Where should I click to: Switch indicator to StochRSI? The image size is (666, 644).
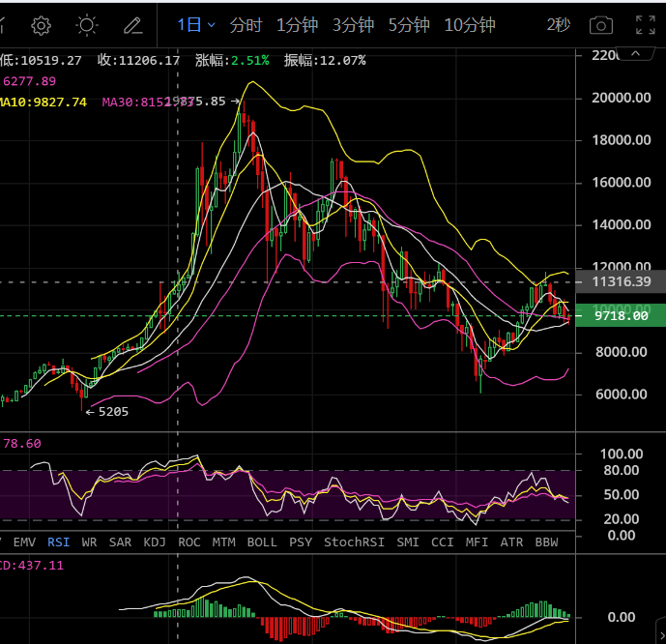pyautogui.click(x=354, y=542)
